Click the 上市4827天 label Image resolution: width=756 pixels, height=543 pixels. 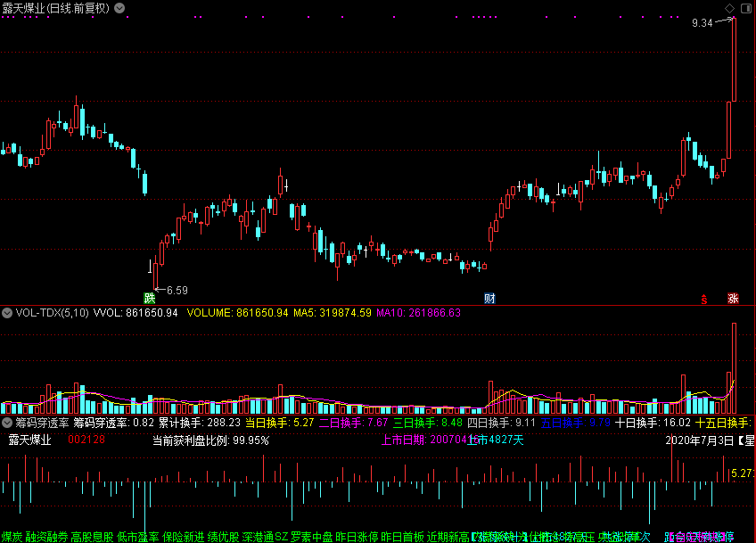tap(495, 440)
